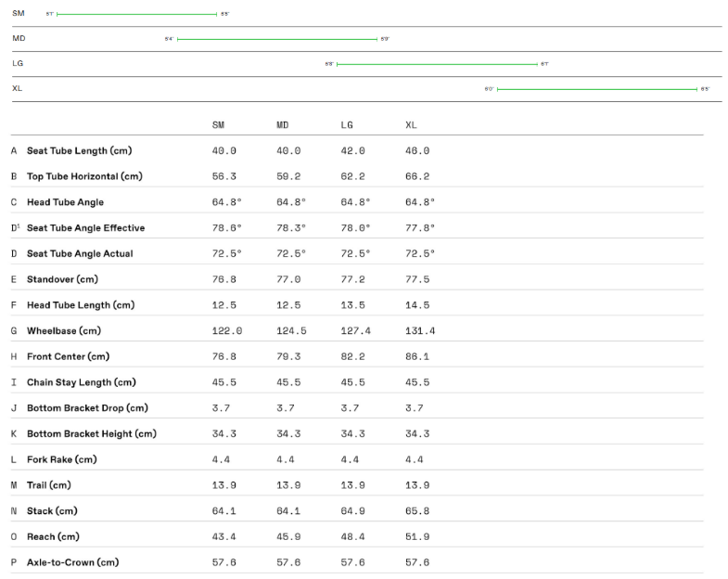The image size is (728, 579).
Task: Click the LG size height range bar
Action: (x=437, y=64)
